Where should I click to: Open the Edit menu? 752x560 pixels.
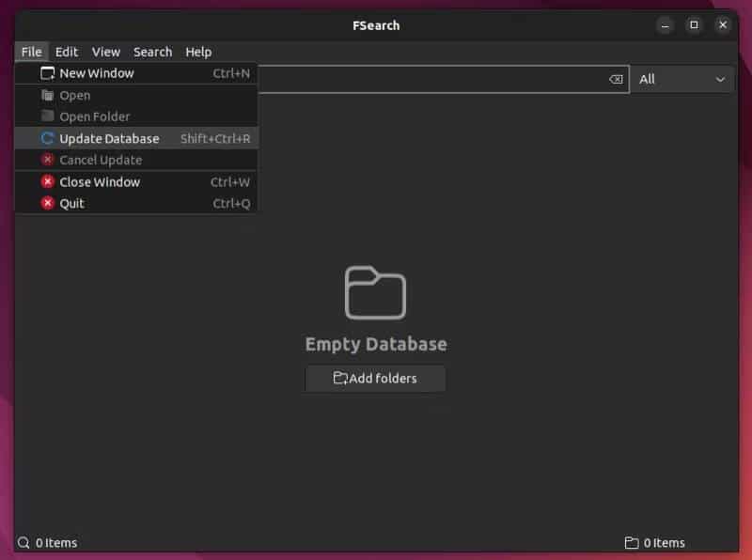pyautogui.click(x=66, y=52)
